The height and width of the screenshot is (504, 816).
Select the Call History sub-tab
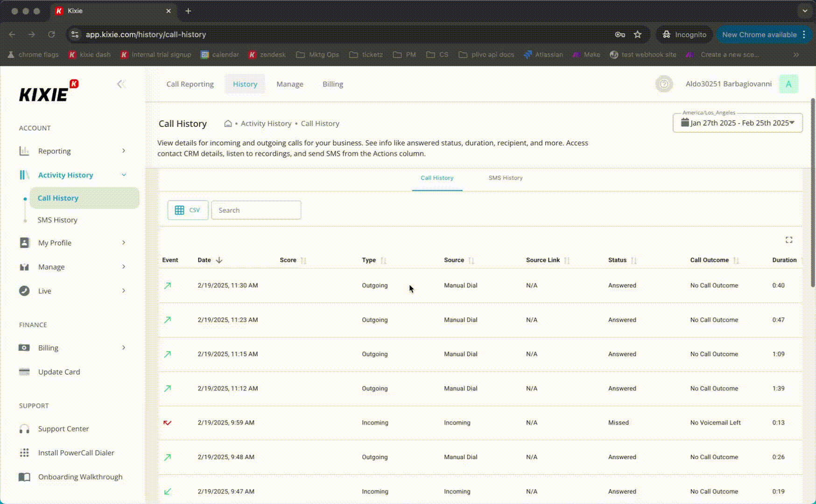[x=437, y=178]
